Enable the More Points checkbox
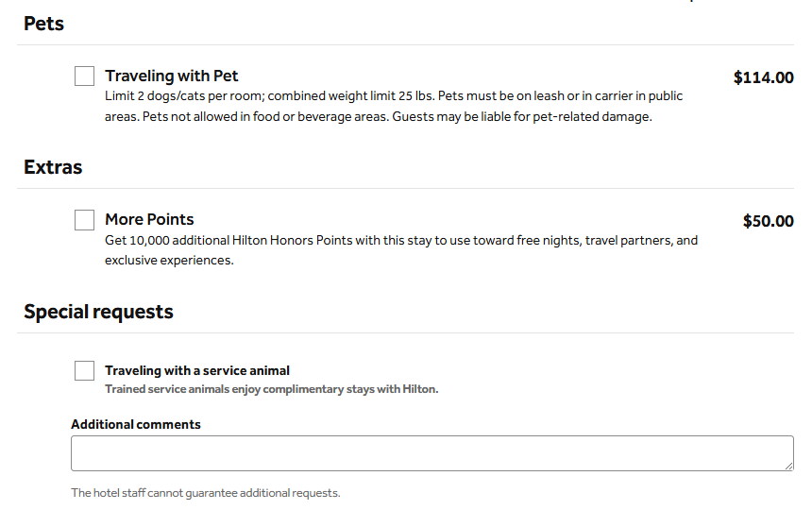The image size is (812, 510). (85, 220)
